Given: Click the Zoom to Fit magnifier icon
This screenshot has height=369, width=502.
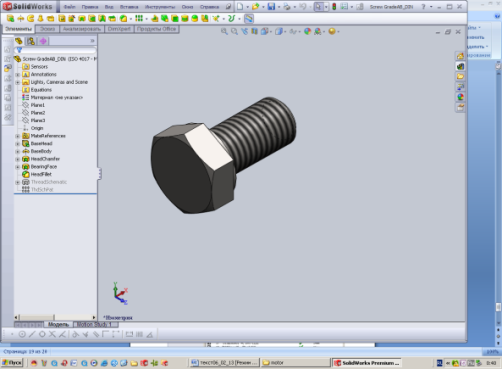Looking at the screenshot, I should [224, 31].
